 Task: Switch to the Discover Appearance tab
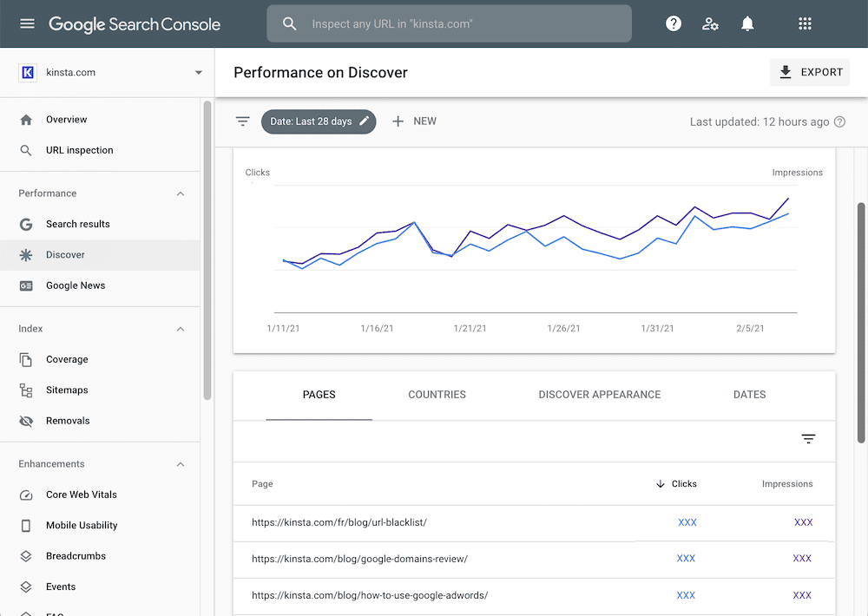click(x=599, y=395)
